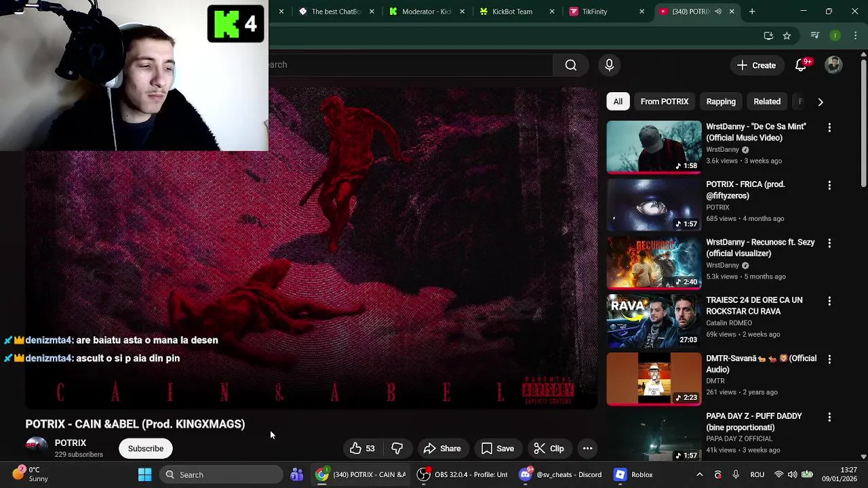Open Chrome media controls icon
The image size is (868, 488).
pyautogui.click(x=815, y=36)
